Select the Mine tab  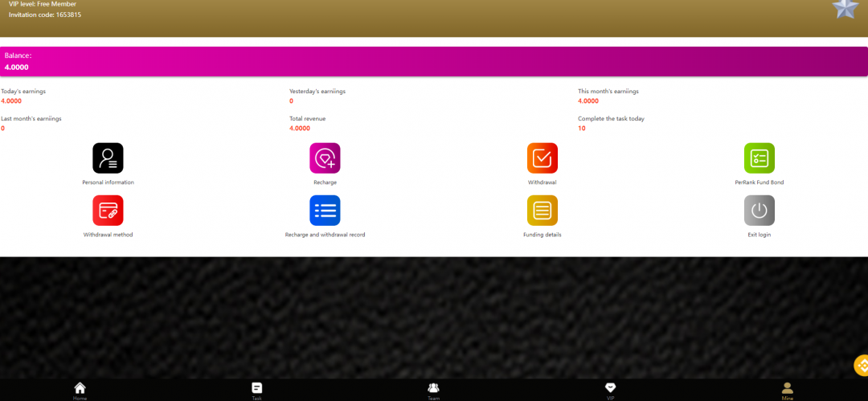click(x=787, y=390)
